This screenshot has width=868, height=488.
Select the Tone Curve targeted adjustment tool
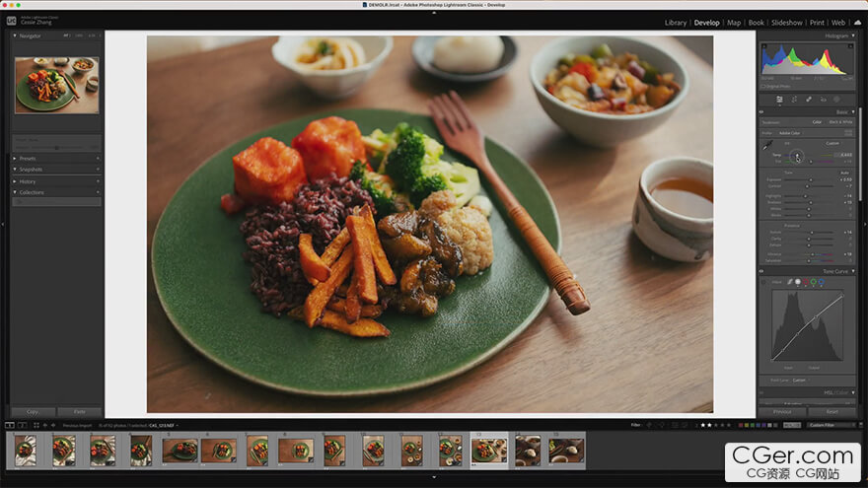[x=763, y=282]
